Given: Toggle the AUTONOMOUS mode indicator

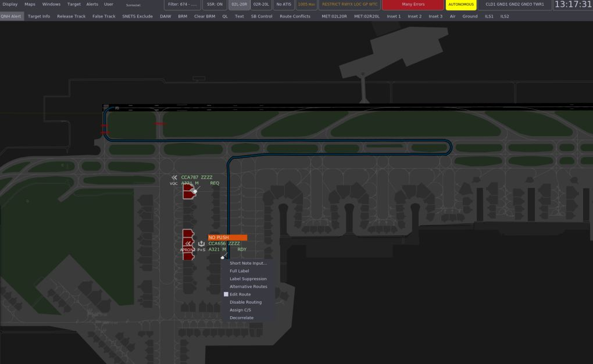Looking at the screenshot, I should [x=461, y=4].
